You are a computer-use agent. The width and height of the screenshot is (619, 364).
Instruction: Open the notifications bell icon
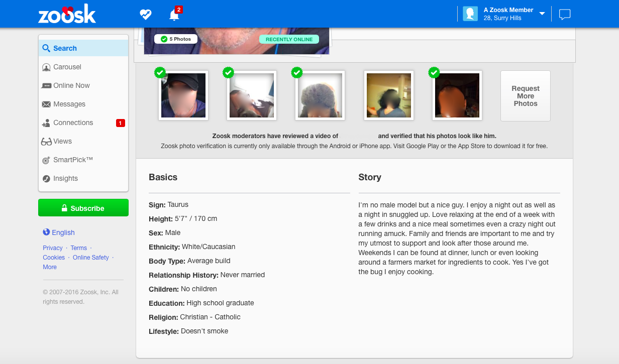(x=174, y=15)
